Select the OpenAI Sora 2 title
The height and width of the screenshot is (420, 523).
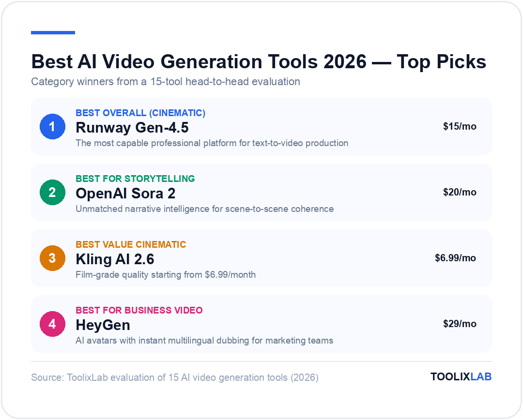click(x=125, y=194)
